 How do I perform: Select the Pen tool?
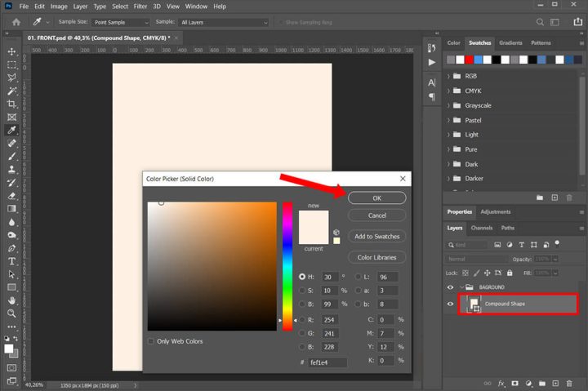[11, 248]
